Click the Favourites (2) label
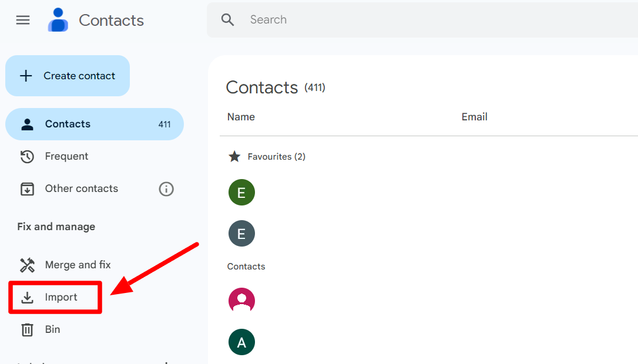The width and height of the screenshot is (638, 364). click(276, 157)
